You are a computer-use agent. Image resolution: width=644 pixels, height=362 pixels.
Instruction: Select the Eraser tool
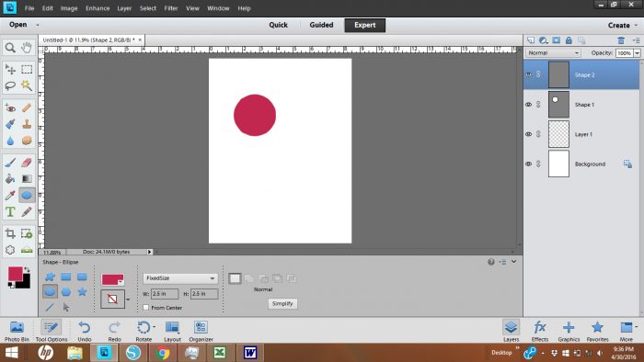click(27, 163)
